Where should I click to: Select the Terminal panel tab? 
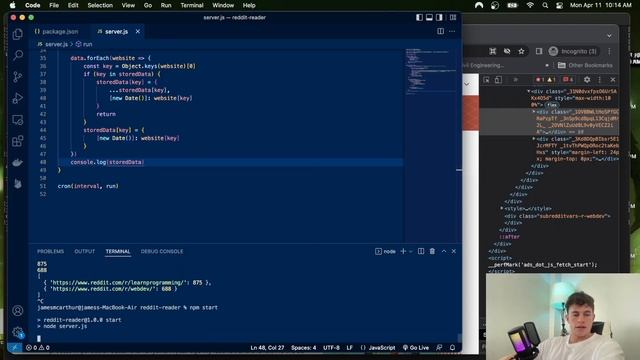click(x=118, y=251)
